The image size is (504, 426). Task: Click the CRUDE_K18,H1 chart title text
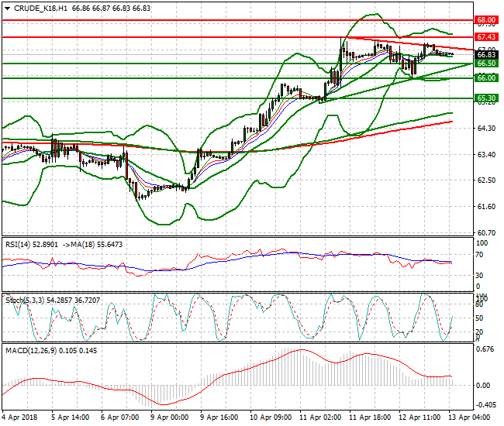[x=40, y=9]
